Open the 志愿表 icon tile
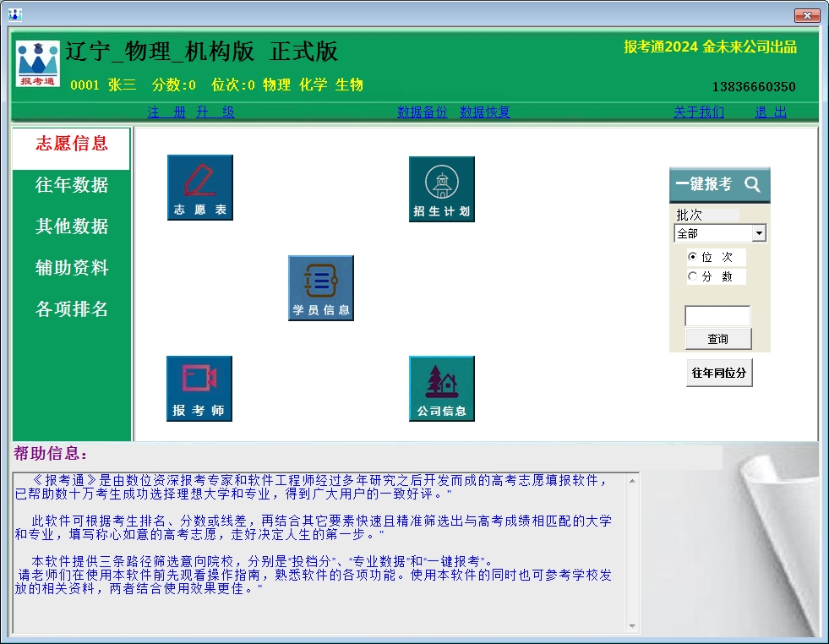This screenshot has height=644, width=829. pos(200,188)
